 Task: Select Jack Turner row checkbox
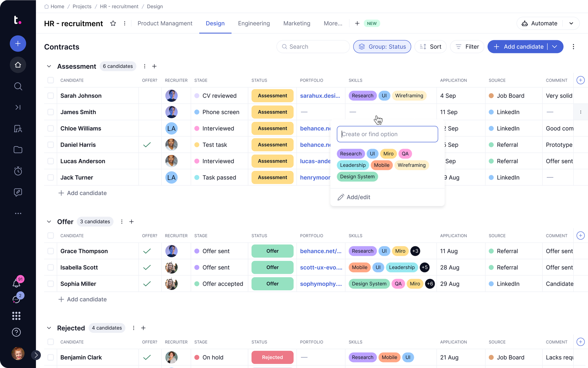[x=51, y=177]
